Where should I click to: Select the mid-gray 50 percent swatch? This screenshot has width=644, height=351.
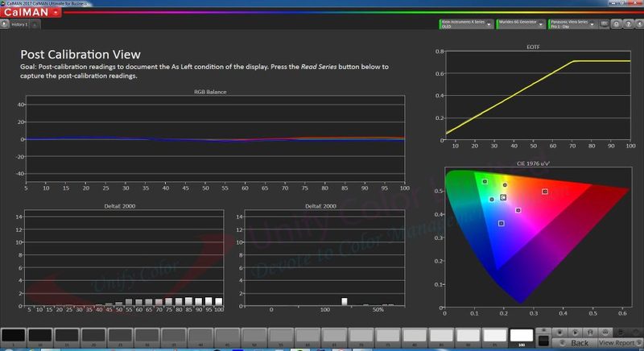pyautogui.click(x=254, y=336)
